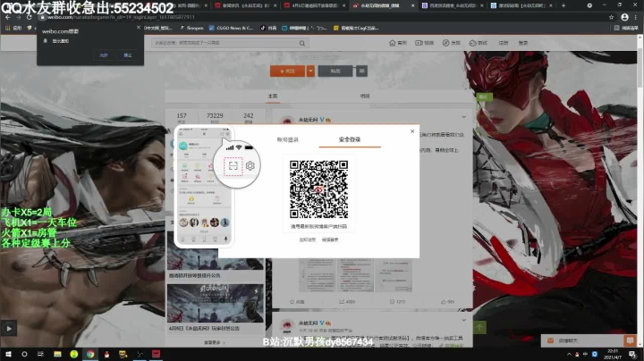Screen dimensions: 644x361
Task: Click the Weibo search input field
Action: click(225, 43)
